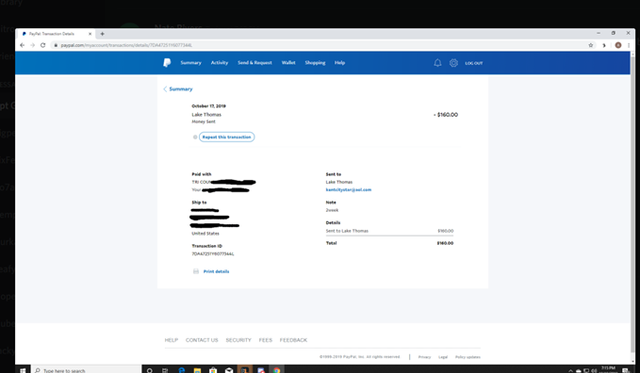This screenshot has width=640, height=373.
Task: Bookmark this page with the star icon
Action: click(x=591, y=45)
